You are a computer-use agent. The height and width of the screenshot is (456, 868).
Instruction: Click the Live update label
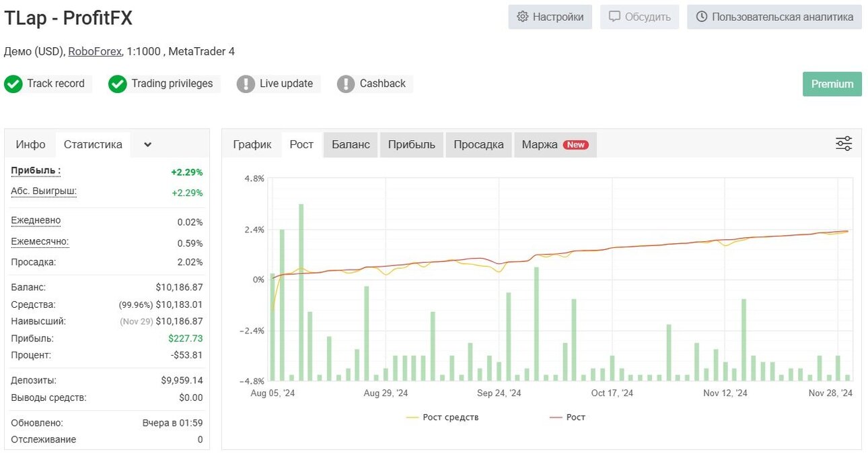pos(286,84)
